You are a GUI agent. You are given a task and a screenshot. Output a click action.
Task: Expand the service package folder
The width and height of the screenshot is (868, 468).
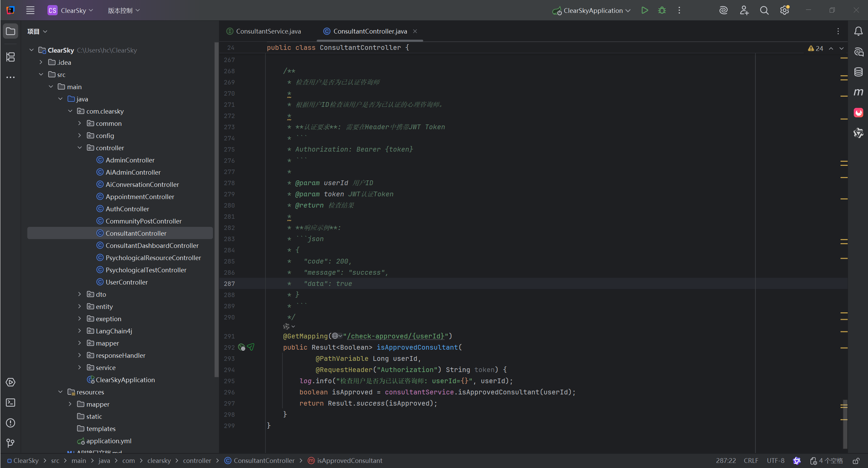click(x=80, y=368)
